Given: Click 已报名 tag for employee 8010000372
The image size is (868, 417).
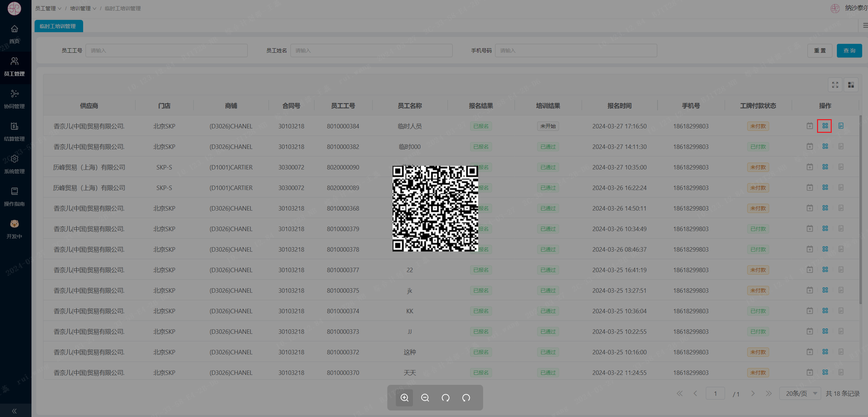Looking at the screenshot, I should point(481,352).
